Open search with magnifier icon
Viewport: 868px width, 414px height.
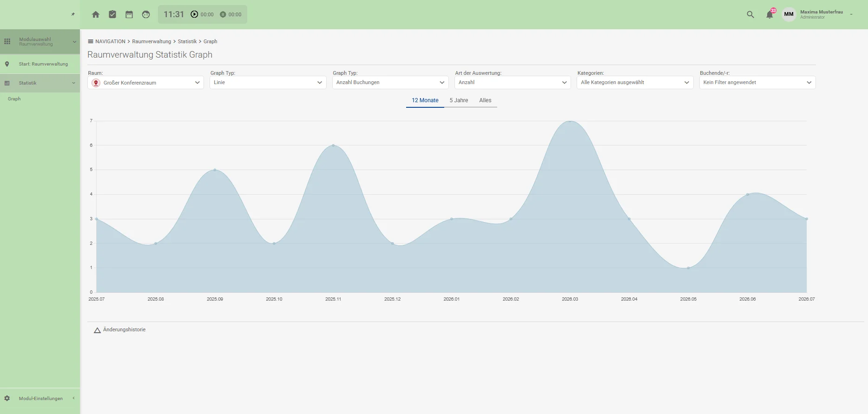click(750, 14)
